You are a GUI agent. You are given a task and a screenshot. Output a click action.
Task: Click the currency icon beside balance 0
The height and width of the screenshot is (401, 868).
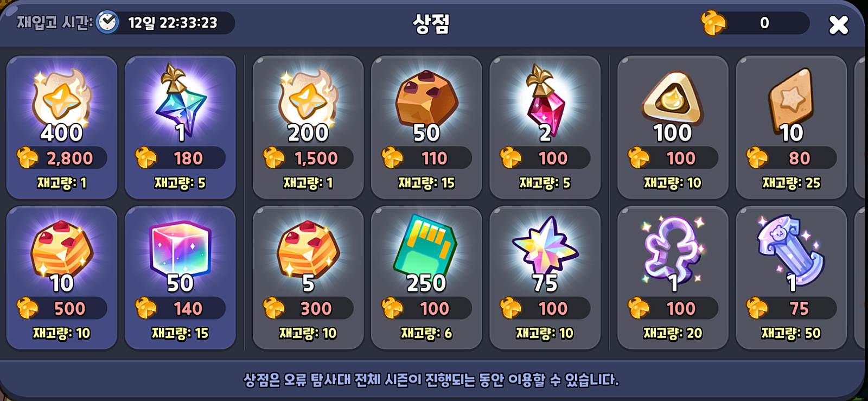tap(713, 23)
